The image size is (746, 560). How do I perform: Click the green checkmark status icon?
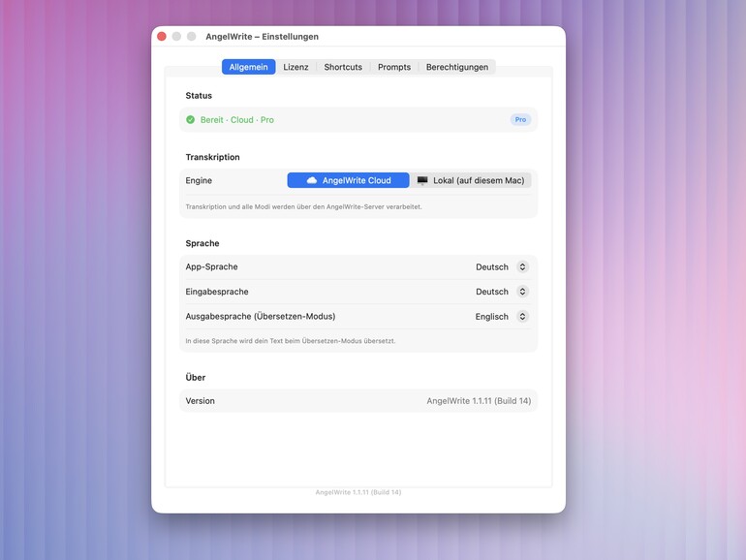pos(190,120)
